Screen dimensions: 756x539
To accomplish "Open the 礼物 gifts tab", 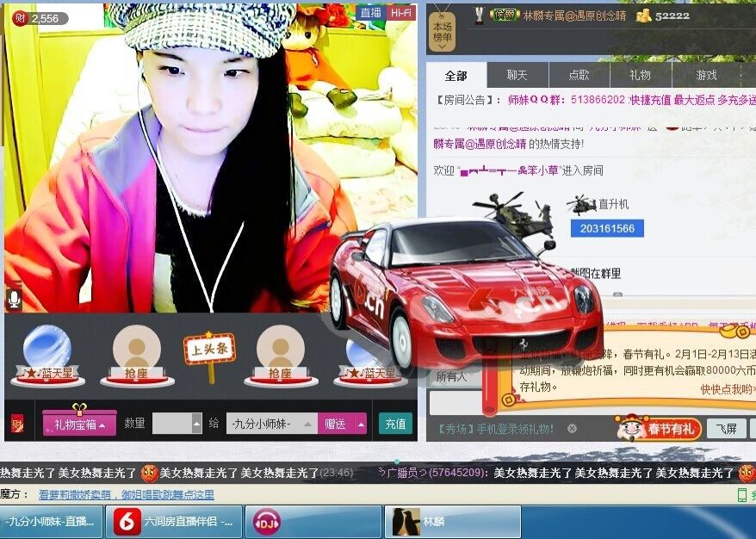I will click(x=641, y=75).
